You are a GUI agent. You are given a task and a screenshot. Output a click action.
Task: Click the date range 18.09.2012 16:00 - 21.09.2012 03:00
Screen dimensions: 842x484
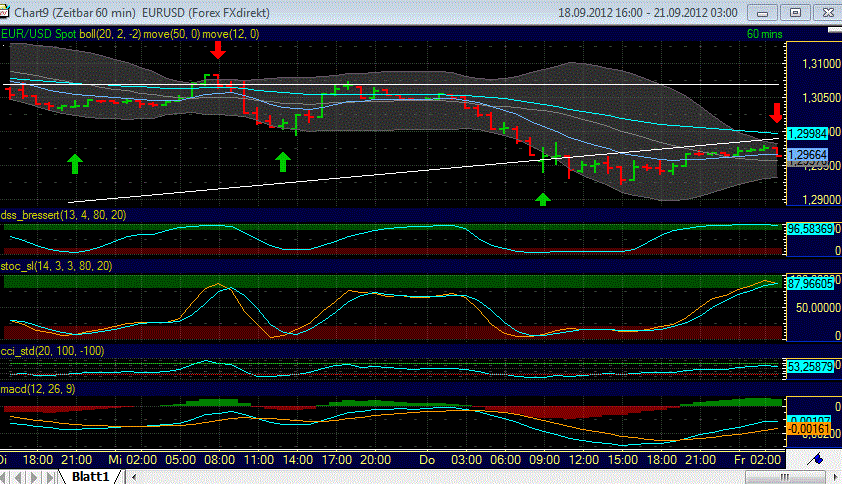point(648,12)
